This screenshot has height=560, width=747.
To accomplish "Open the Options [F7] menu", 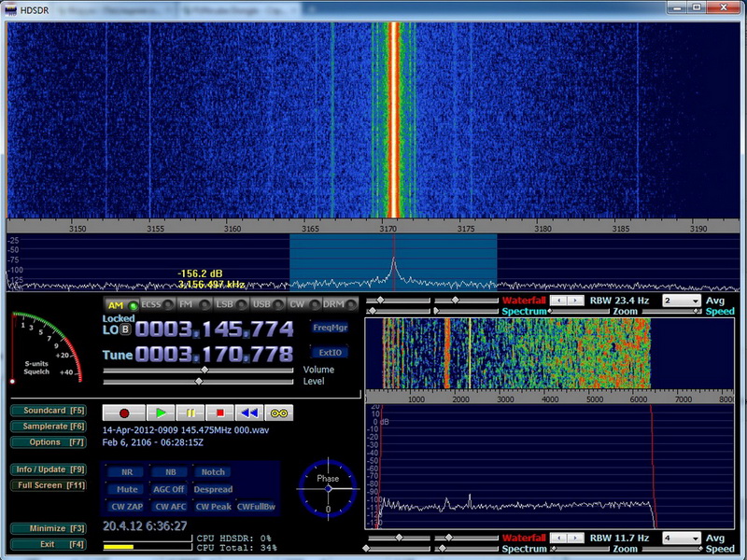I will [49, 441].
